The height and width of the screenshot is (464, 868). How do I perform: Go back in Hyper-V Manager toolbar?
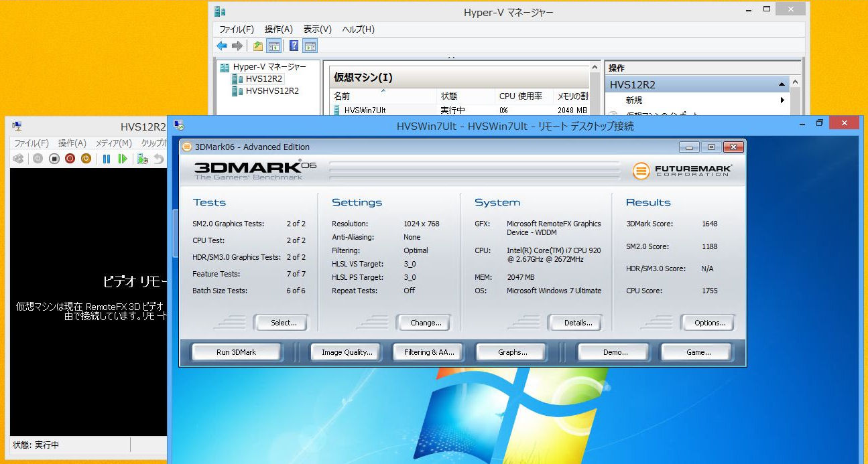point(222,46)
